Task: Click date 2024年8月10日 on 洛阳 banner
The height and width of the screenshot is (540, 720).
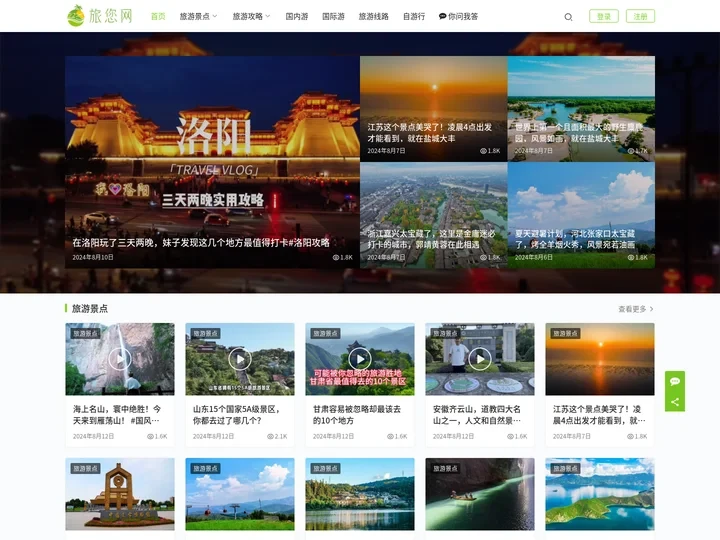Action: (x=93, y=257)
